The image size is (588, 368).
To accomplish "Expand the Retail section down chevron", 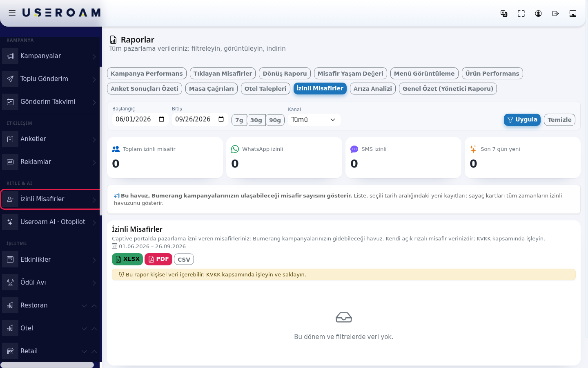I will [x=85, y=351].
